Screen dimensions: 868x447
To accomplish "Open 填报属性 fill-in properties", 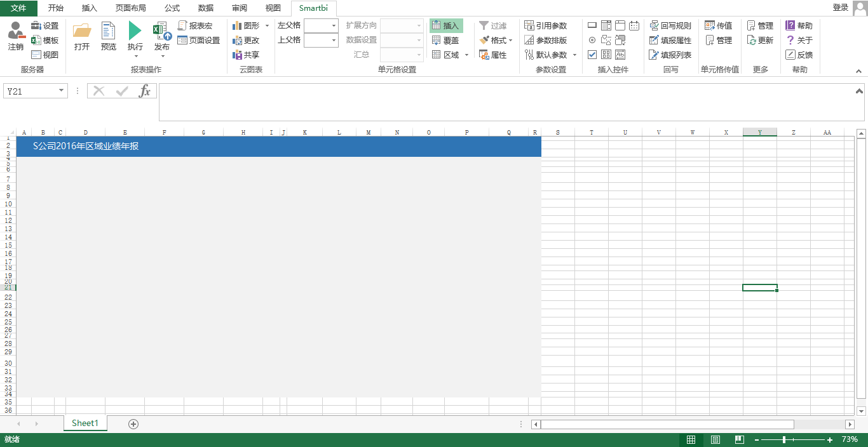I will pos(670,40).
